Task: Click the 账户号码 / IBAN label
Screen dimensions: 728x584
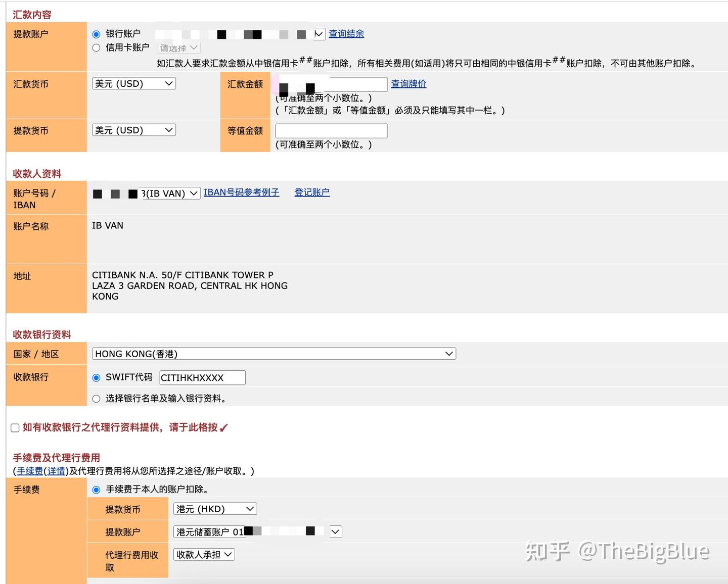Action: [x=34, y=199]
